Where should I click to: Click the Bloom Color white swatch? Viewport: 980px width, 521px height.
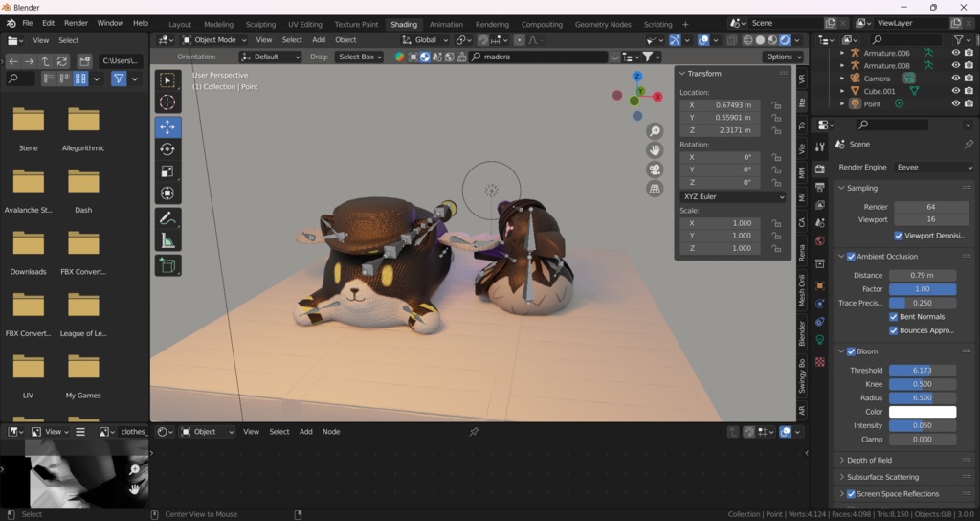click(x=923, y=412)
